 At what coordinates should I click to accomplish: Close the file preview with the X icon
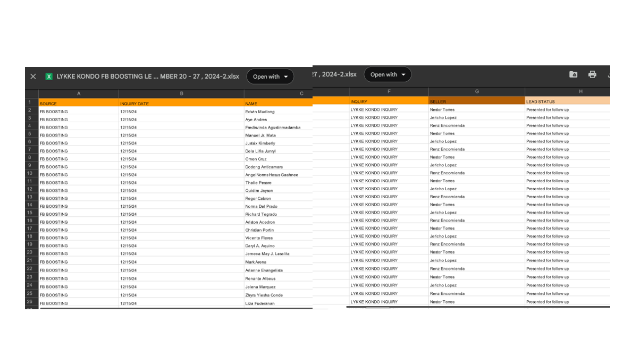tap(33, 77)
